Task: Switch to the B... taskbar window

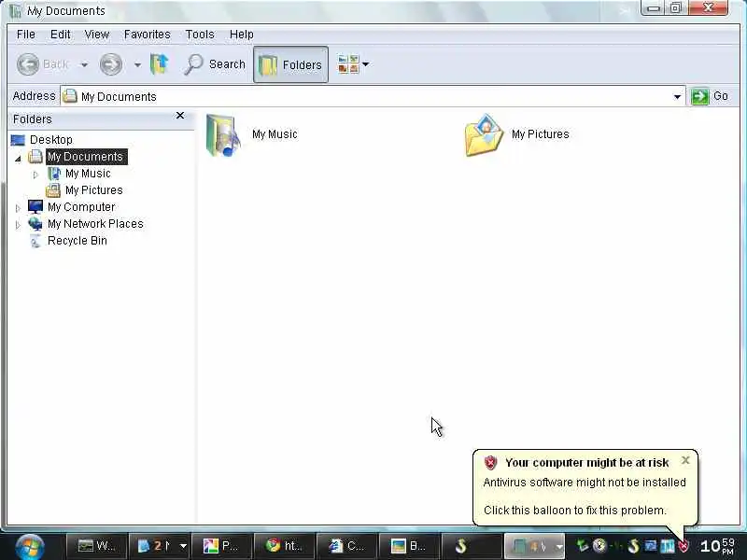Action: pyautogui.click(x=410, y=546)
